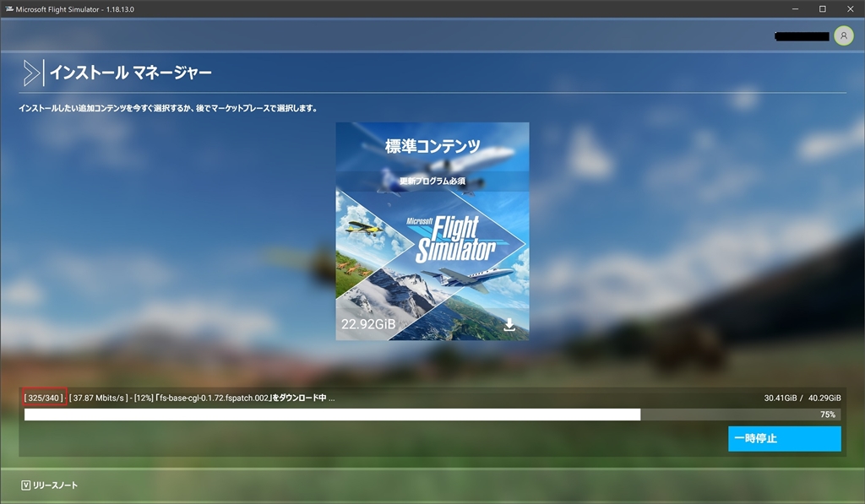This screenshot has height=504, width=865.
Task: Click the [12%] file progress value
Action: coord(144,398)
